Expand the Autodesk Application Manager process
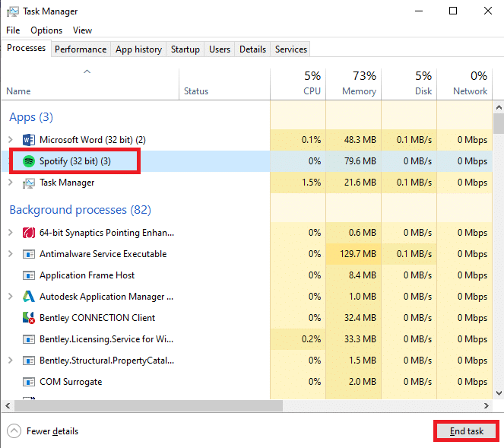Screen dimensions: 504x448 [x=11, y=296]
